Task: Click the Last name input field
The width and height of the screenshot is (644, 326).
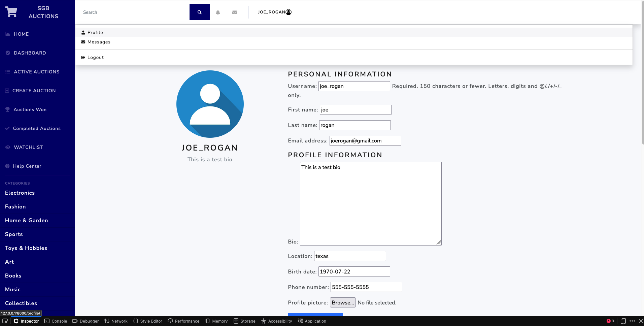Action: pyautogui.click(x=355, y=125)
